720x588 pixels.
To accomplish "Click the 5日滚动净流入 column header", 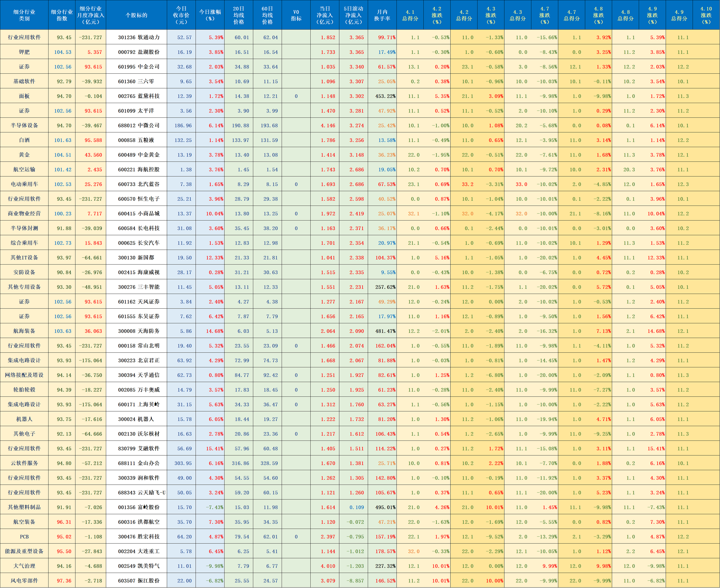I will (x=354, y=15).
